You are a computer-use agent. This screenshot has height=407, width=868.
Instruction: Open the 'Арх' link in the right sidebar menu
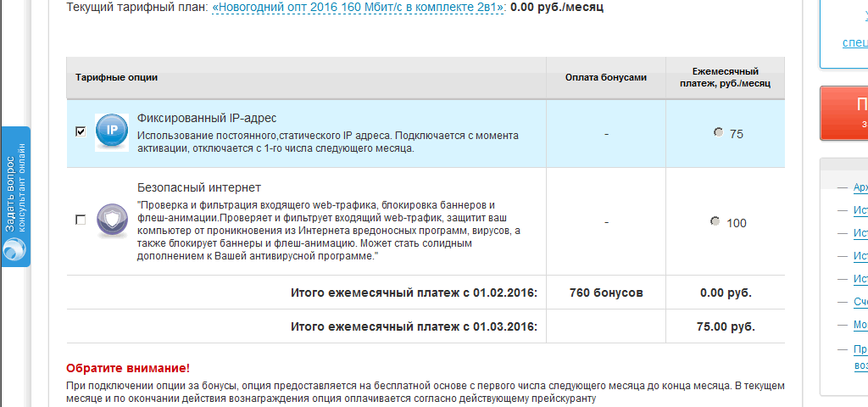(x=860, y=187)
